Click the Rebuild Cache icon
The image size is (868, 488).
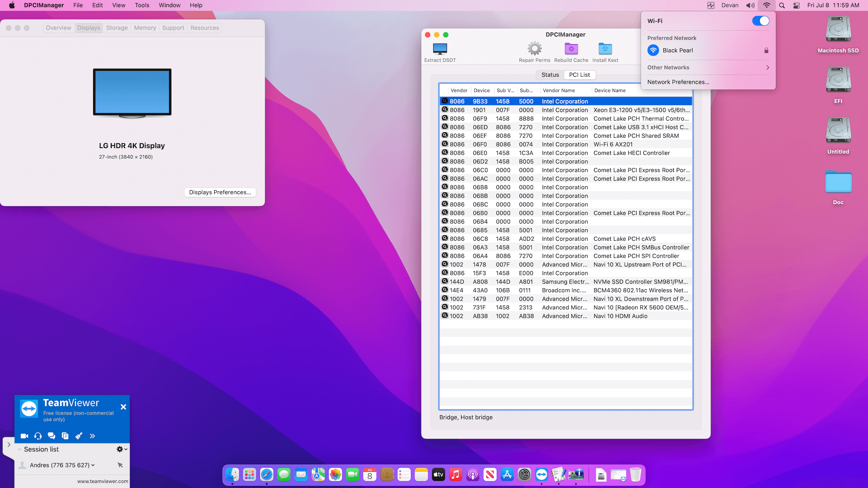pos(571,49)
